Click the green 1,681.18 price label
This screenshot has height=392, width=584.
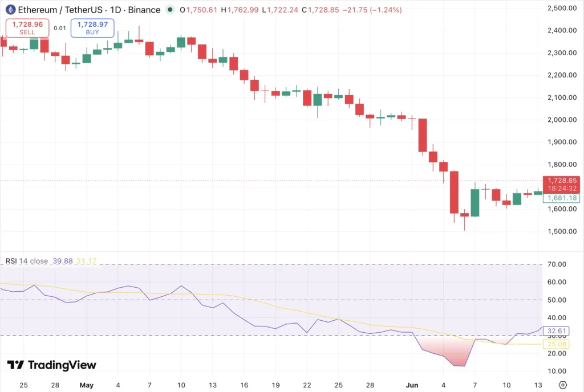pyautogui.click(x=561, y=198)
